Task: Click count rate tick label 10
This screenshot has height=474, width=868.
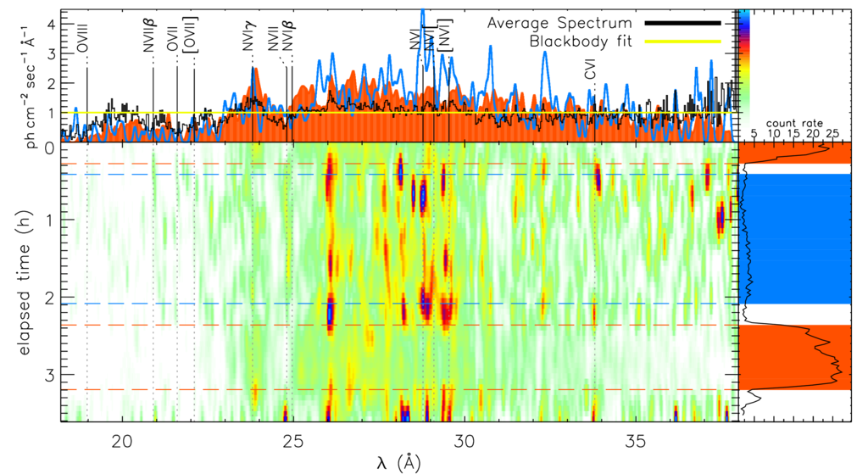Action: click(x=774, y=133)
